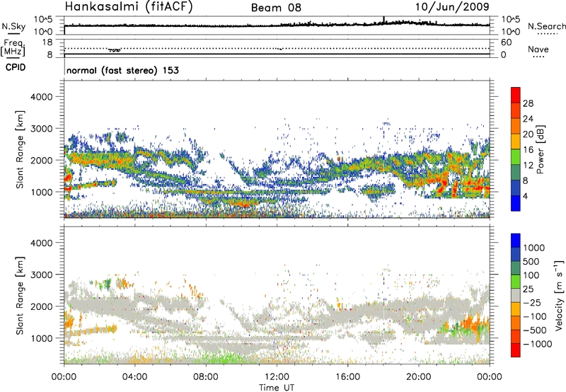The width and height of the screenshot is (566, 392).
Task: Click the "3000" tick of the velocity panel
Action: point(41,275)
